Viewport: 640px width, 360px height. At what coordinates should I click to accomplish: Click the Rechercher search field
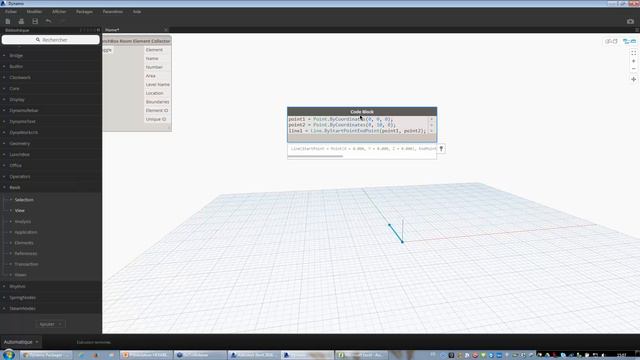click(x=51, y=40)
